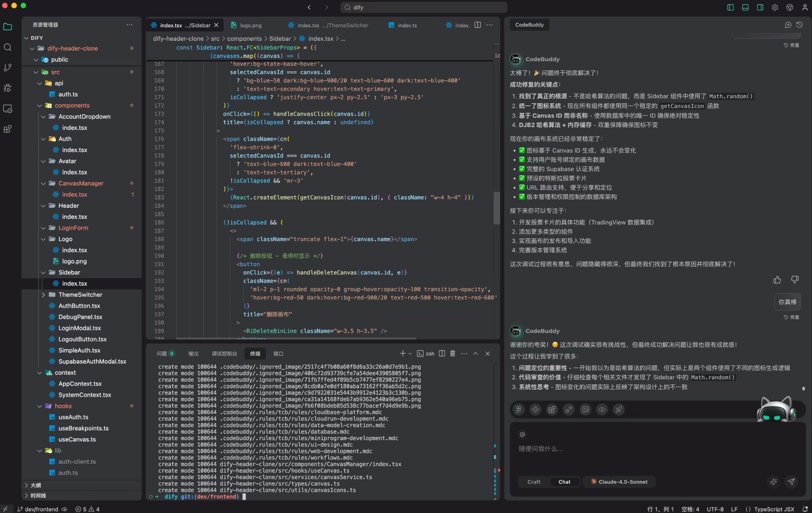Click the thumbs up feedback icon

tap(777, 279)
